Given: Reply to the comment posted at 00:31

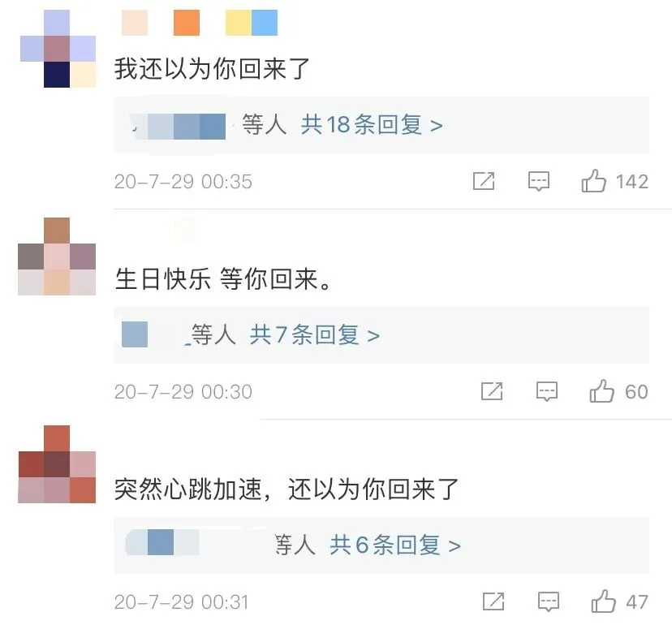Looking at the screenshot, I should tap(549, 601).
